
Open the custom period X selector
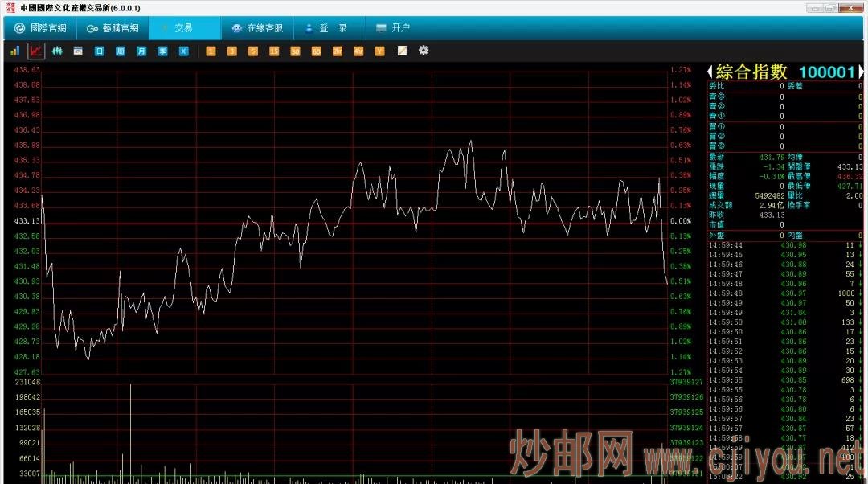[x=182, y=51]
